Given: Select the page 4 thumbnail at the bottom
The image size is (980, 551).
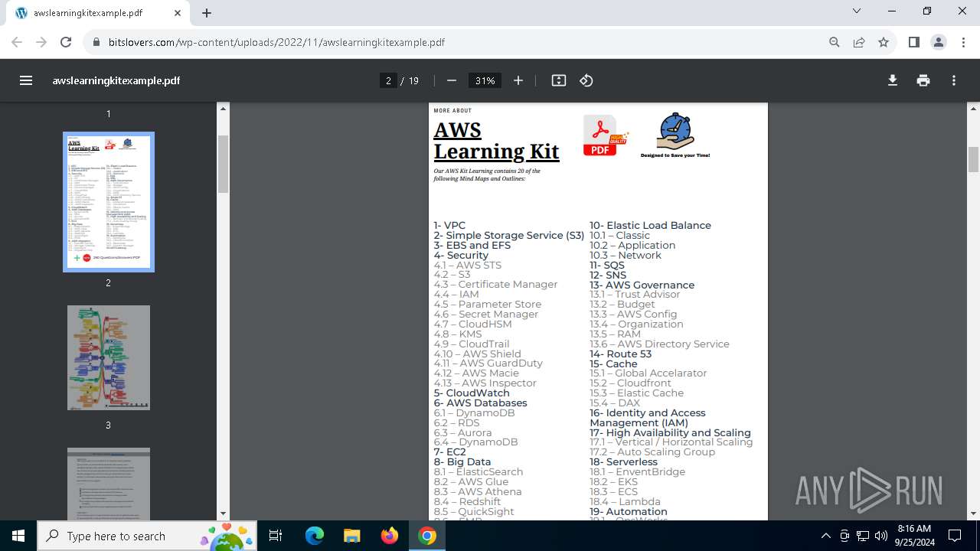Looking at the screenshot, I should (109, 484).
